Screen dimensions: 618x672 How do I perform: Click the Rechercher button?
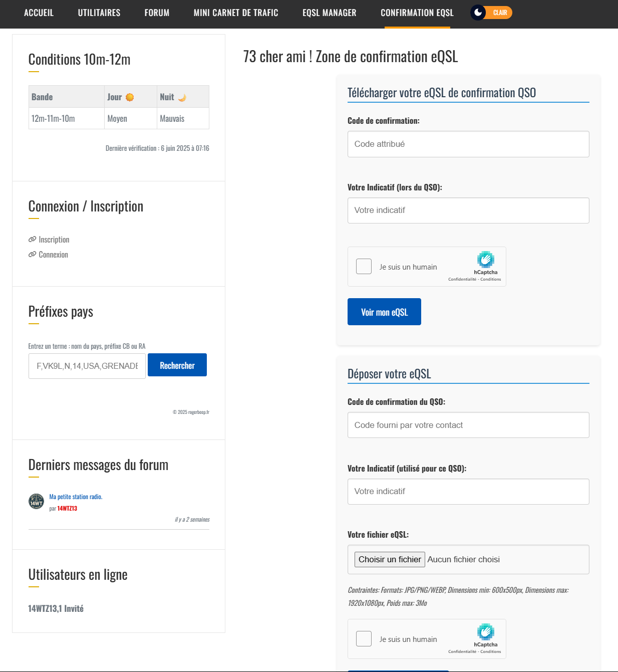177,365
